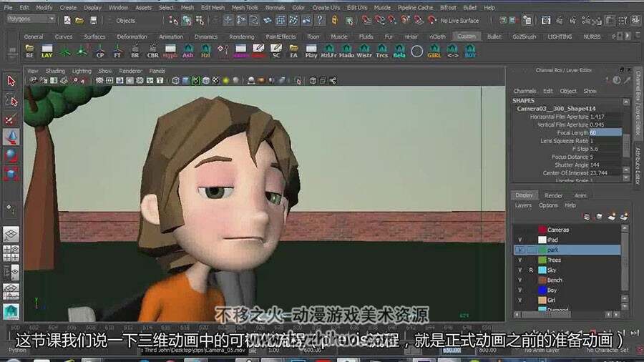The width and height of the screenshot is (644, 362).
Task: Select the arrow Select tool in the toolbox
Action: [11, 81]
